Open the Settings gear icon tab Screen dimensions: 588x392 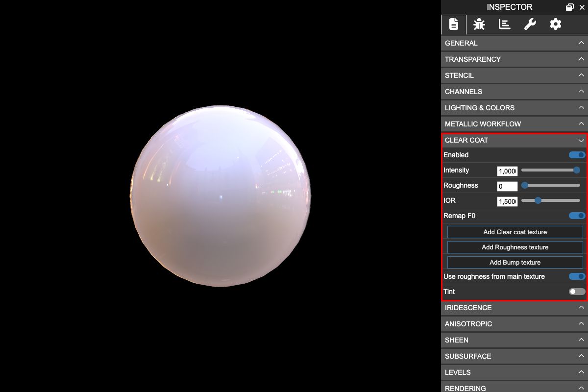tap(555, 24)
